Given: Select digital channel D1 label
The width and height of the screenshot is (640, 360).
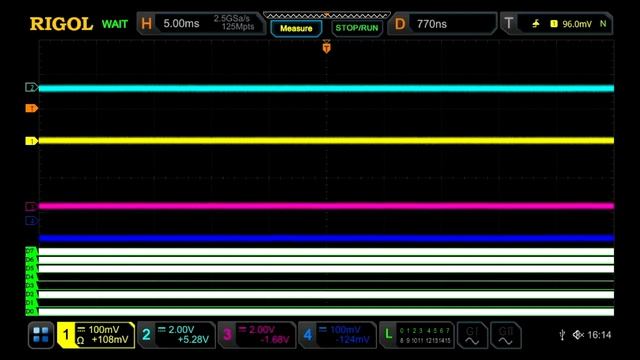Looking at the screenshot, I should click(31, 303).
